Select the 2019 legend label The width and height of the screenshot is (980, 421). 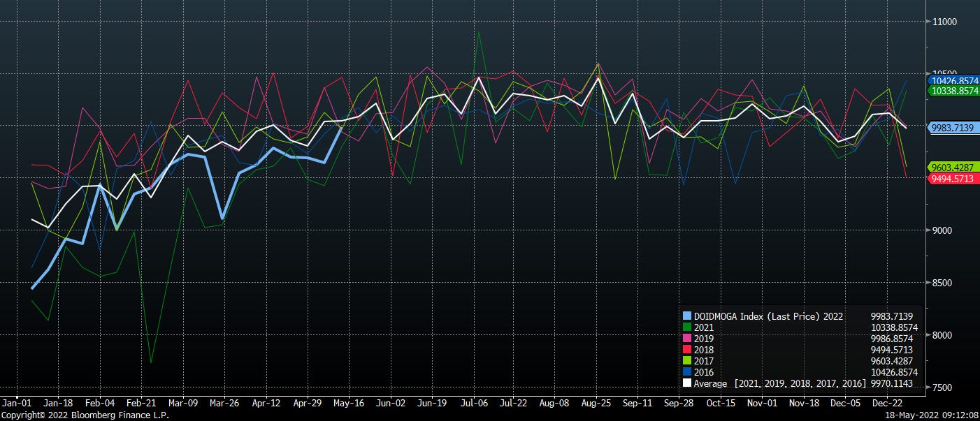[704, 339]
